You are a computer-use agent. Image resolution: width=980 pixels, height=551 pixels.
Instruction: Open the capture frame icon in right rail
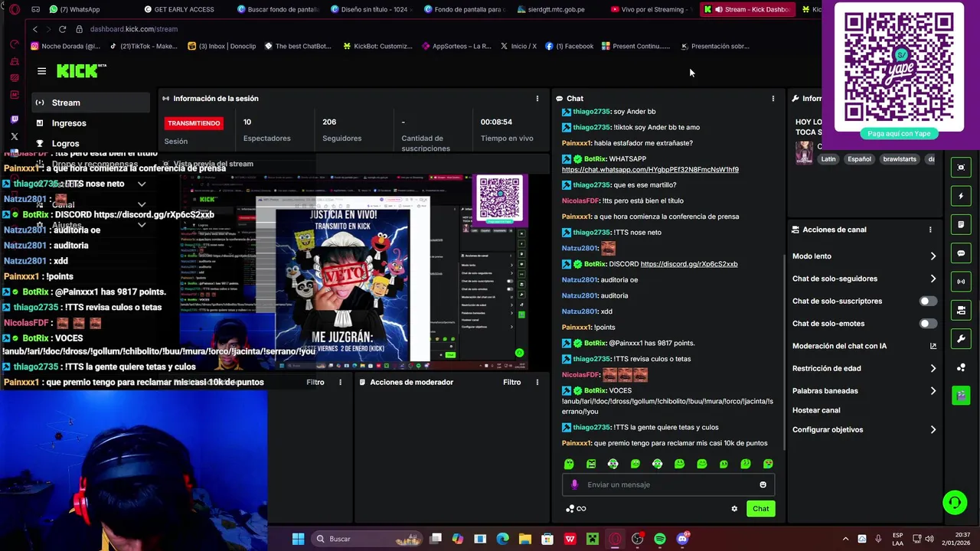(x=961, y=168)
